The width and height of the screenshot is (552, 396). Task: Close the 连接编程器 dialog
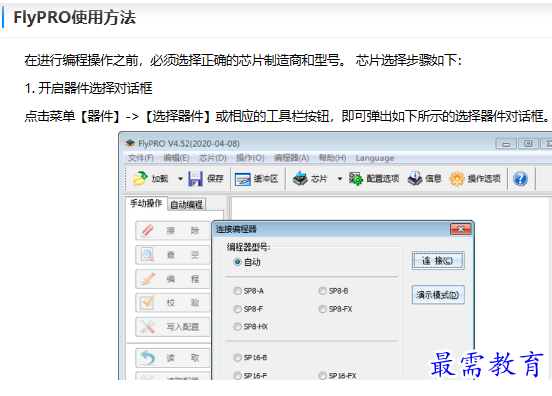[460, 230]
